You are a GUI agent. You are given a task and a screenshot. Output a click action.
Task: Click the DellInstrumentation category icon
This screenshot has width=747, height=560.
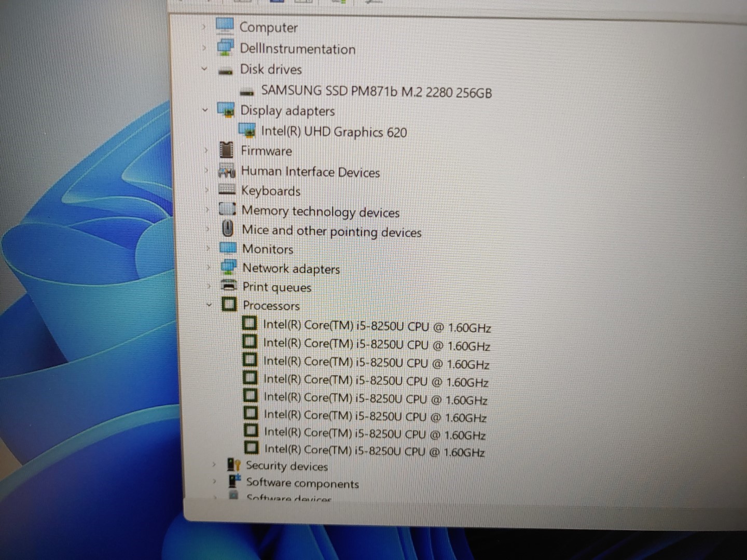225,48
